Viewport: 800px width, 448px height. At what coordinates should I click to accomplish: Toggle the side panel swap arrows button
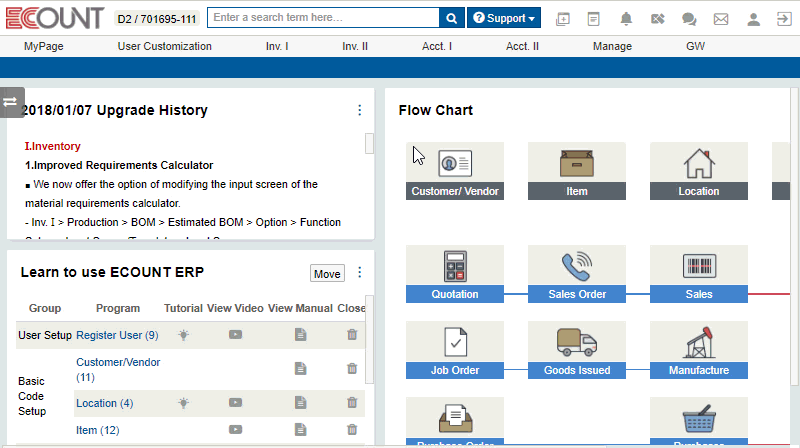tap(11, 102)
